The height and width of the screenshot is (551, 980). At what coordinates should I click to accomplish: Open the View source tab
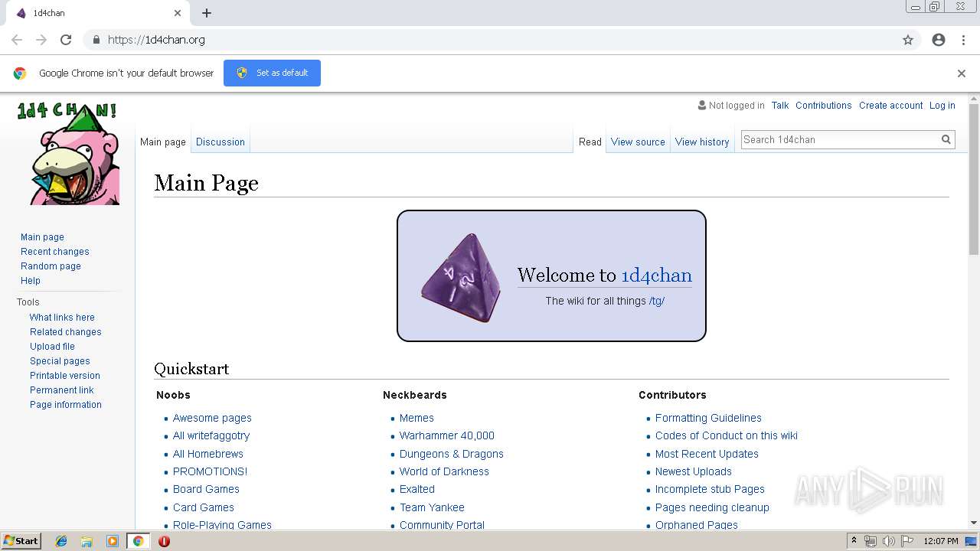(x=638, y=142)
